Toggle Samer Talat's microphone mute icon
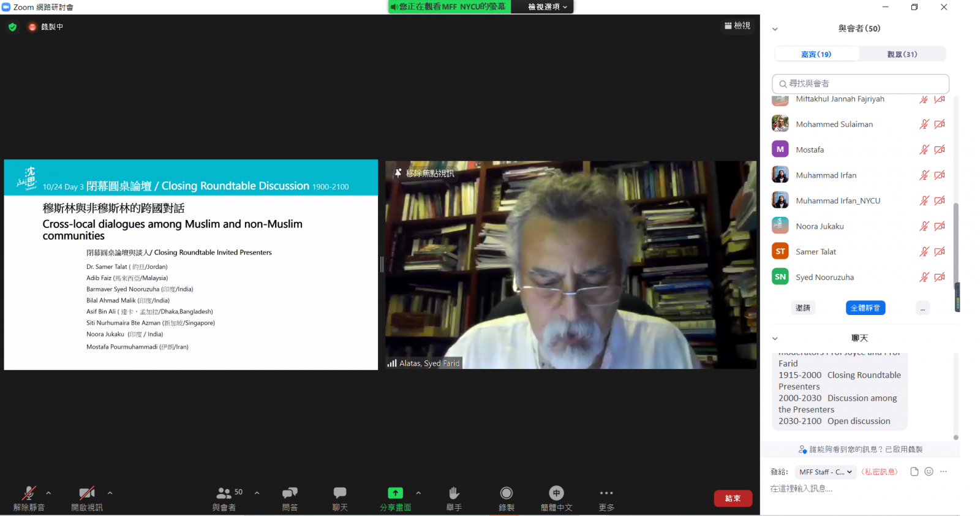 click(x=924, y=252)
